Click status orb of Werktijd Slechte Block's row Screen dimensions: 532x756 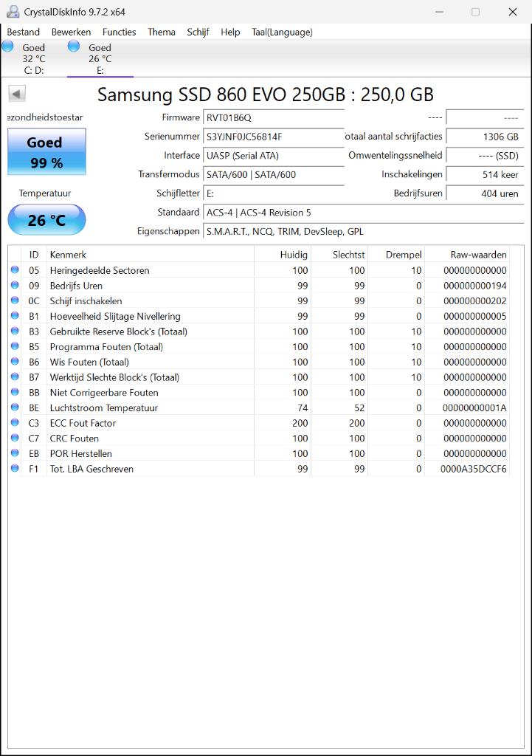[15, 377]
